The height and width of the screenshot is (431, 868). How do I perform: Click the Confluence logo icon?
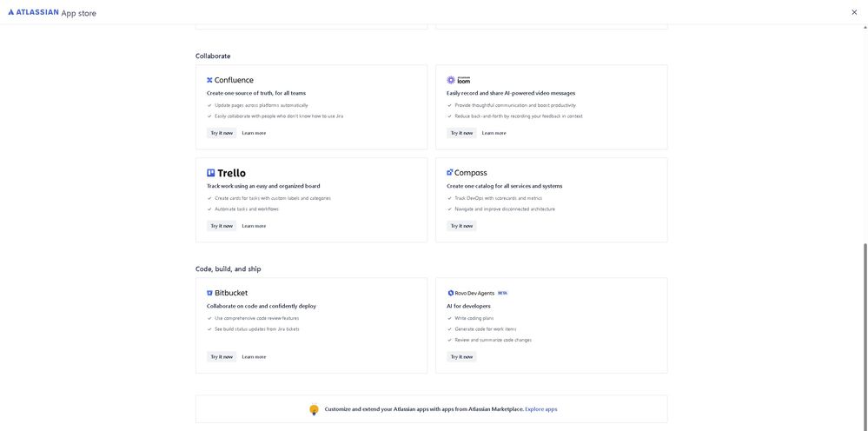(209, 80)
